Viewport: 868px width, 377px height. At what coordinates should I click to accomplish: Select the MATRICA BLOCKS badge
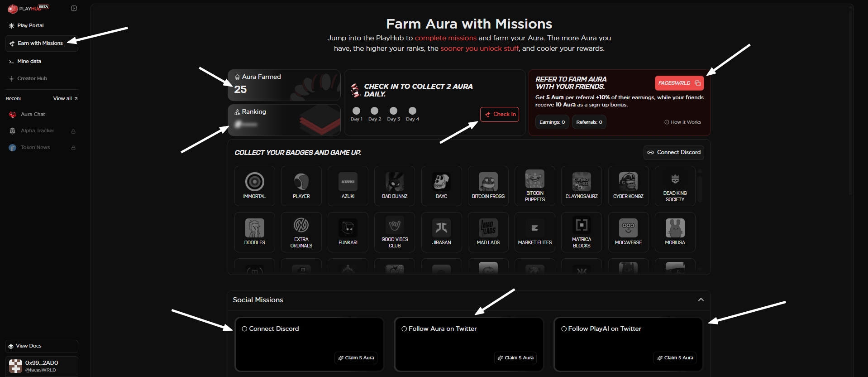(x=582, y=232)
